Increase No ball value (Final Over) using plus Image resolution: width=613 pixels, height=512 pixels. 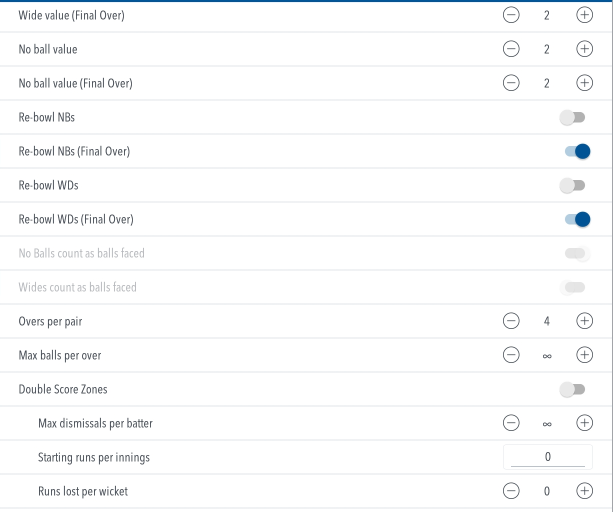coord(584,83)
